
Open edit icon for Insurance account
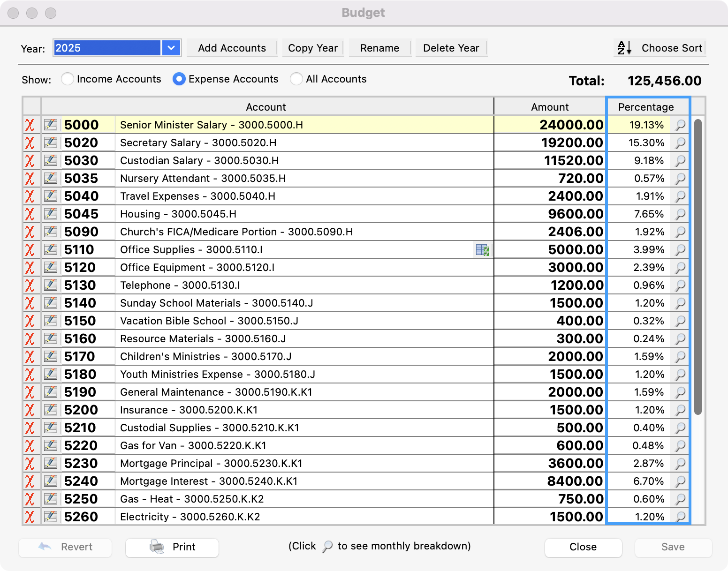[x=51, y=410]
